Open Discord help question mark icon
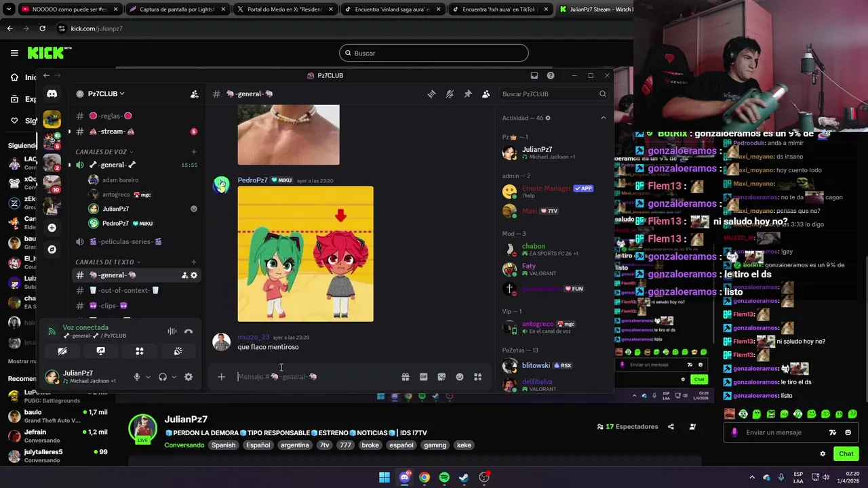 pos(551,75)
